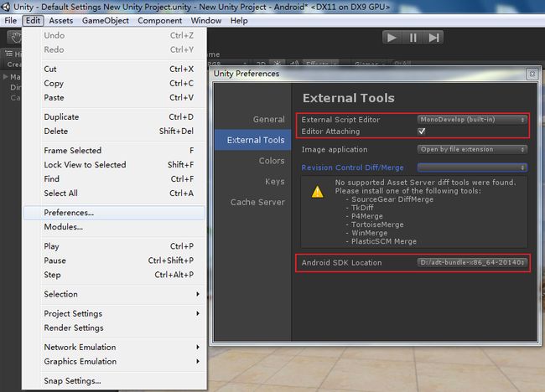Open the Assets menu
The width and height of the screenshot is (545, 392).
(x=61, y=21)
